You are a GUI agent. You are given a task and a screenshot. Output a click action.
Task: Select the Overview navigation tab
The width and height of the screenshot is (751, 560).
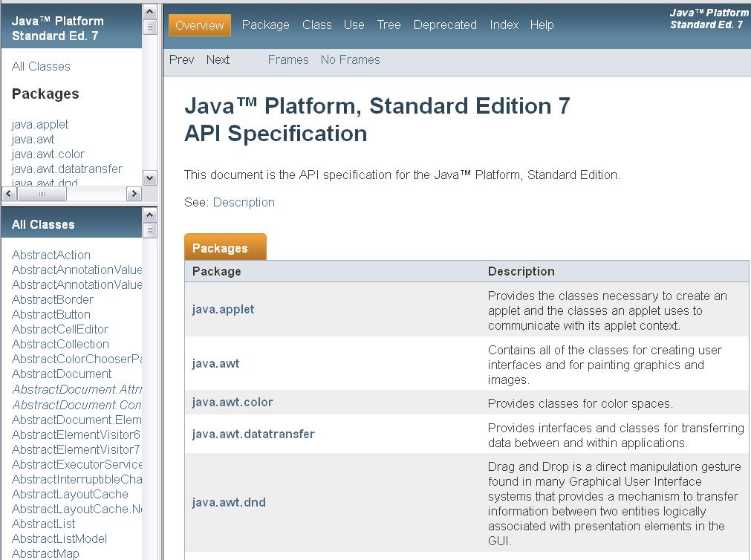pyautogui.click(x=199, y=25)
